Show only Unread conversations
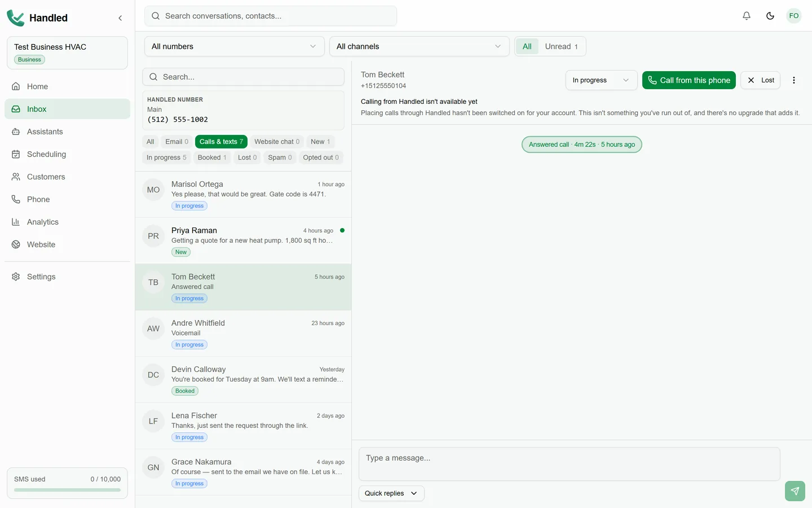 click(561, 46)
